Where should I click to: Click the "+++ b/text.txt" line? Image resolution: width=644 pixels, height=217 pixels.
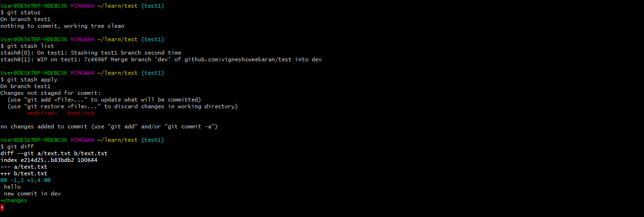tap(24, 173)
